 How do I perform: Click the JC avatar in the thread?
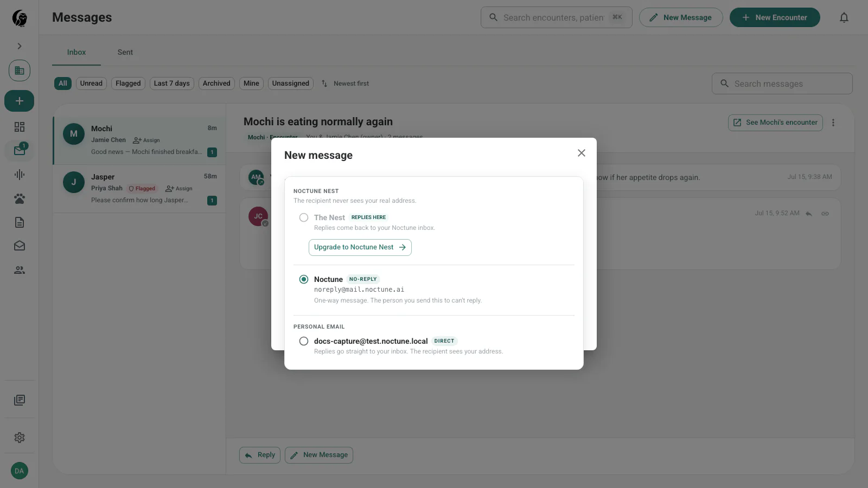[258, 216]
